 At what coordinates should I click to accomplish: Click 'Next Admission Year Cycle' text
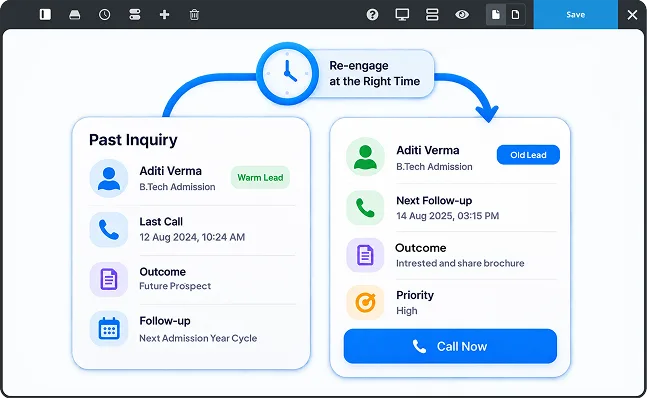(198, 338)
